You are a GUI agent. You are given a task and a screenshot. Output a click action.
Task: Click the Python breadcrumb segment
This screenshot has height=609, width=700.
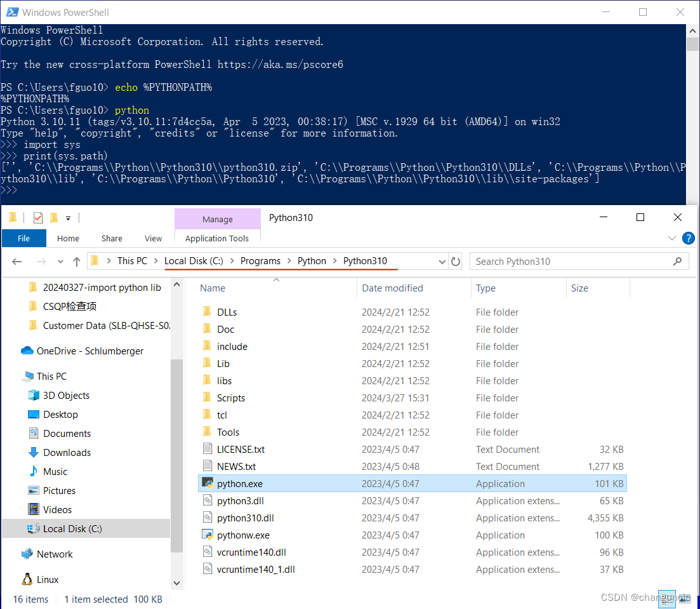click(x=312, y=261)
